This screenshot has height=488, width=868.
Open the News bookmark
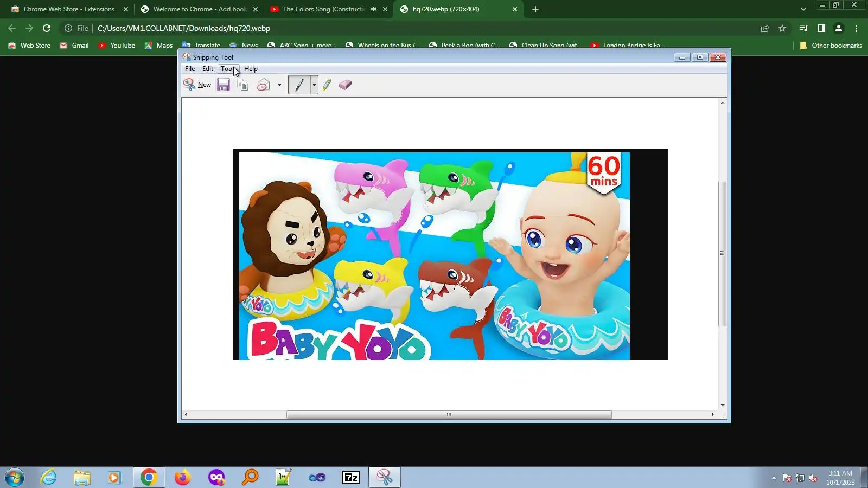tap(244, 46)
